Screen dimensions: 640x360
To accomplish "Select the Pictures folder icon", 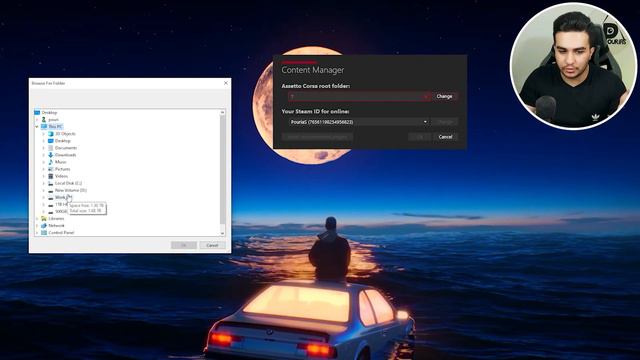I will pyautogui.click(x=51, y=169).
